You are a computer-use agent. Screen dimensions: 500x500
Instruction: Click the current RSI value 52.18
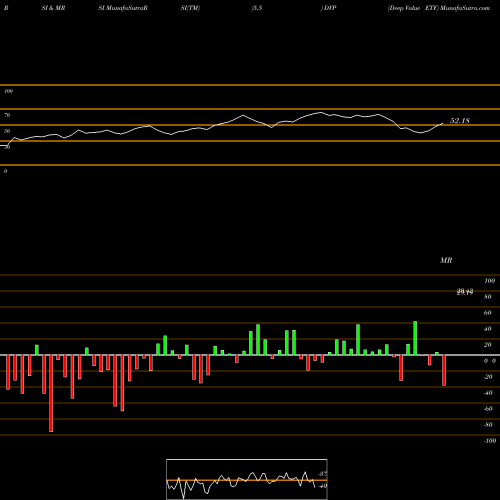(460, 121)
